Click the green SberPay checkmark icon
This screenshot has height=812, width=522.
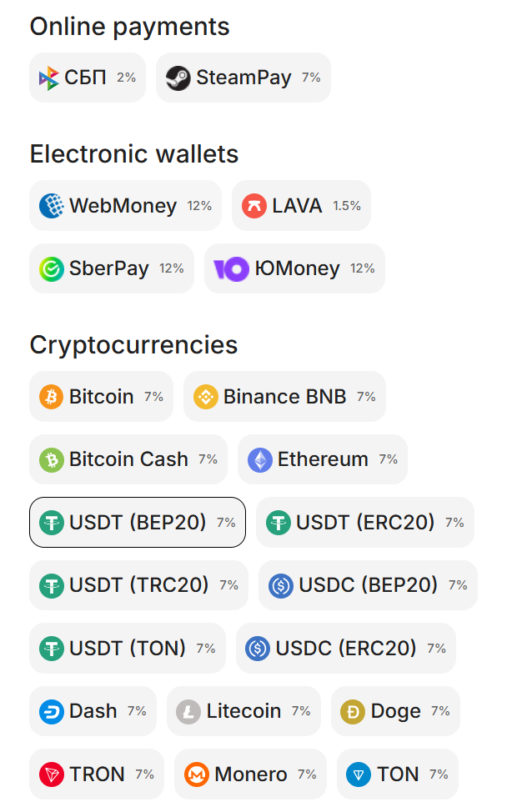(52, 268)
